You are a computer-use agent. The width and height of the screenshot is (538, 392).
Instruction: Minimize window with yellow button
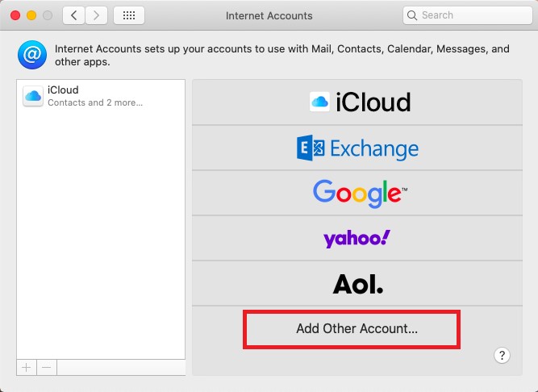(x=31, y=15)
